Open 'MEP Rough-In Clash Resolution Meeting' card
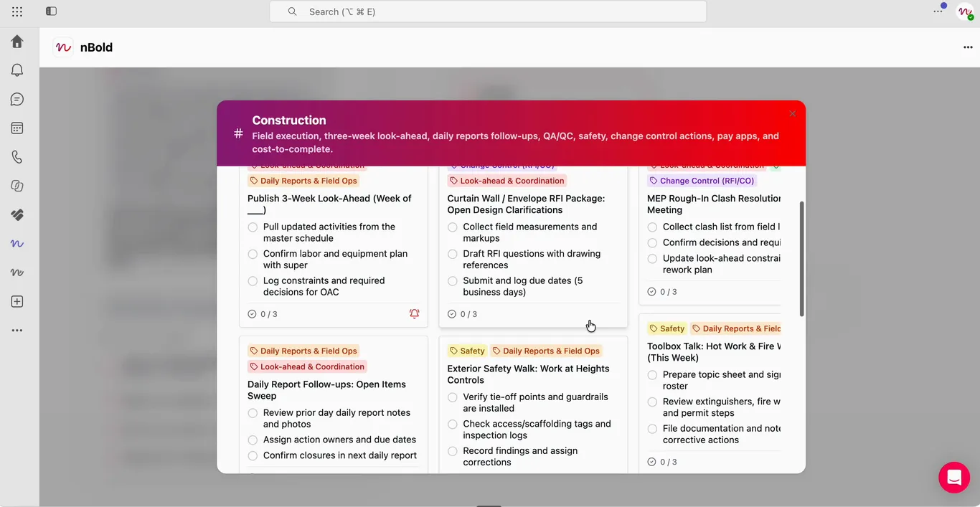Screen dimensions: 980x507 [714, 204]
